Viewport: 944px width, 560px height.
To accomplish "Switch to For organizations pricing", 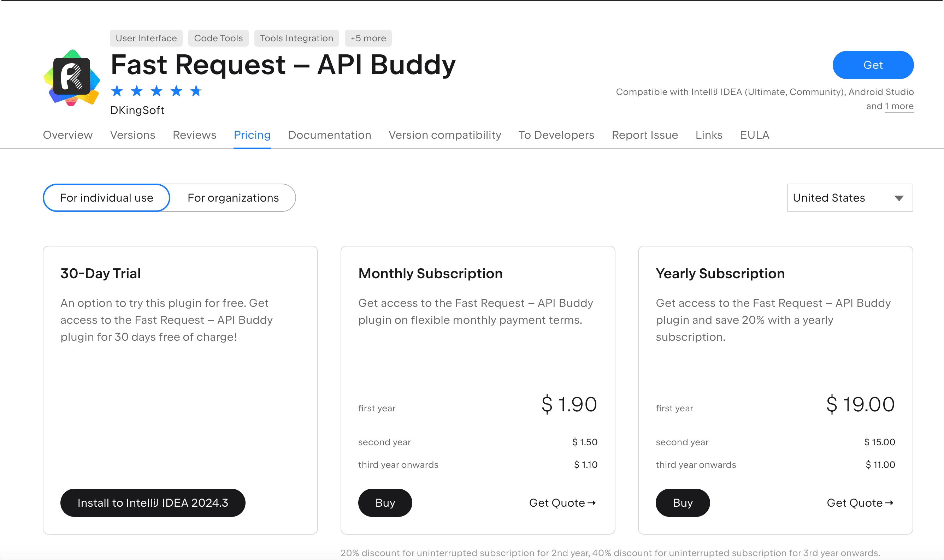I will (x=233, y=198).
